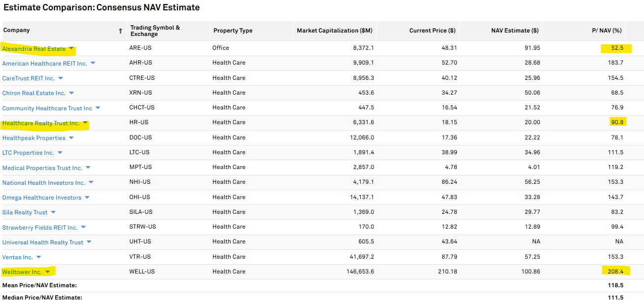Viewport: 644px width, 305px height.
Task: Click Universal Health Realty Trust link
Action: pos(43,242)
